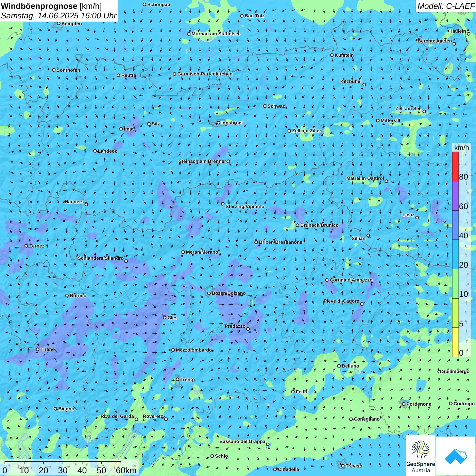Image resolution: width=476 pixels, height=476 pixels.
Task: Click the 'Belluno' label
Action: (x=350, y=366)
